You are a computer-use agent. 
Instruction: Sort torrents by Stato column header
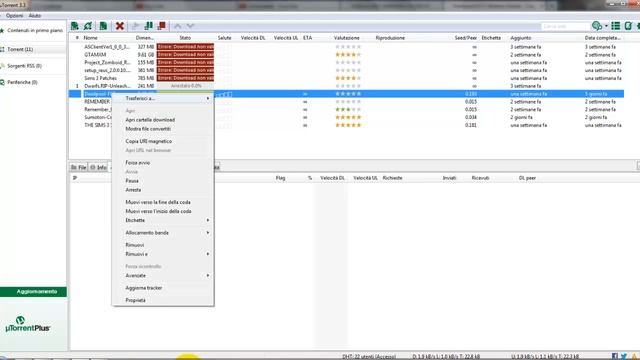(x=185, y=38)
